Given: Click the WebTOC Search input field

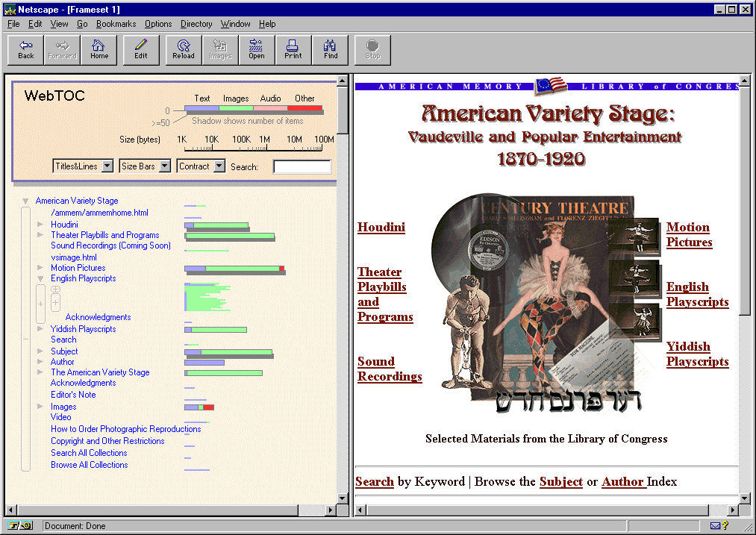Looking at the screenshot, I should [x=302, y=167].
